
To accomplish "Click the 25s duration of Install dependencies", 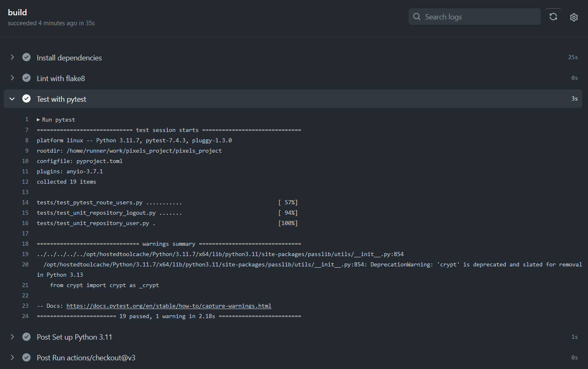I will coord(573,57).
